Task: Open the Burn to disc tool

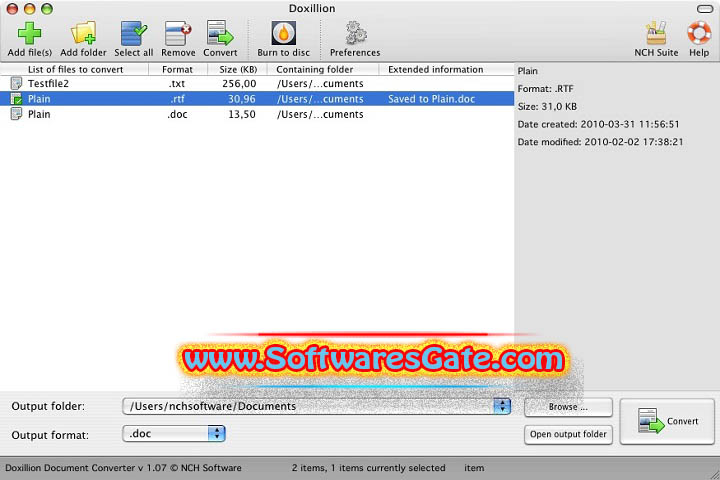Action: (283, 34)
